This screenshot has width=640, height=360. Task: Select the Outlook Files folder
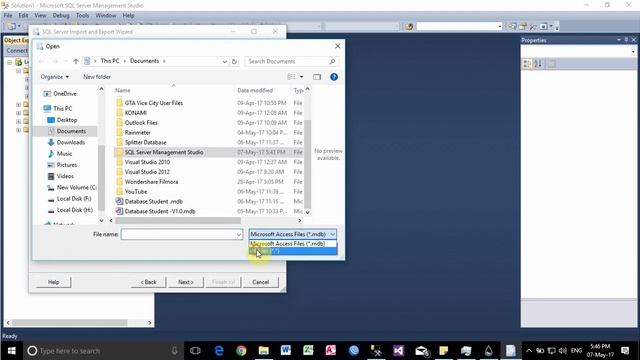click(x=141, y=122)
